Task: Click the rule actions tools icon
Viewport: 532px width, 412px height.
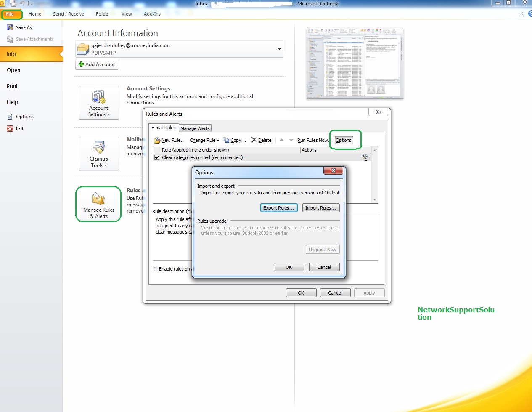Action: (x=365, y=157)
